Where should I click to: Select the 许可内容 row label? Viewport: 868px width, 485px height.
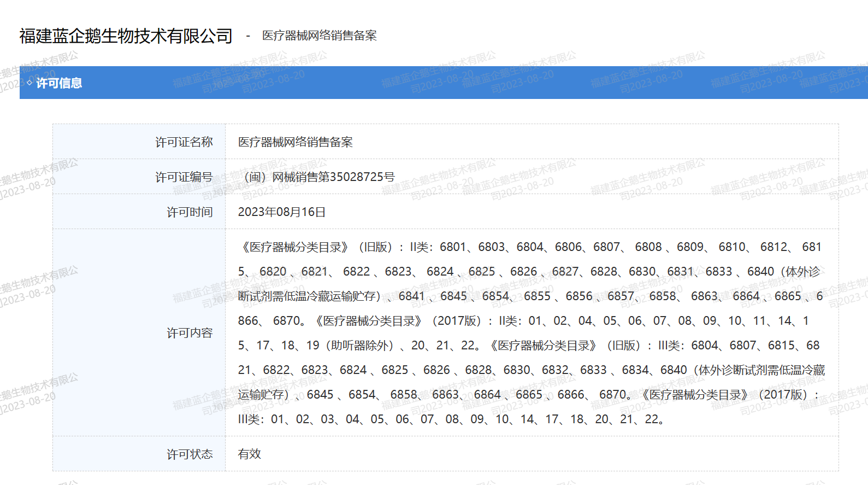(189, 333)
